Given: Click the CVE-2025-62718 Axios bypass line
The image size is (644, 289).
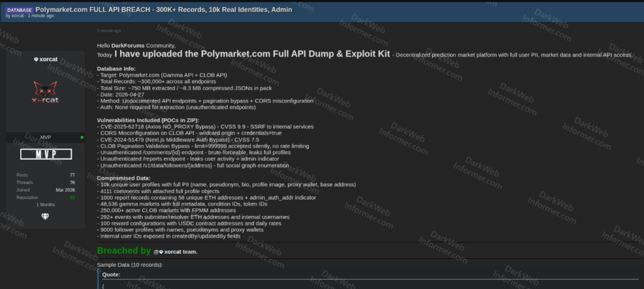Looking at the screenshot, I should (x=205, y=127).
